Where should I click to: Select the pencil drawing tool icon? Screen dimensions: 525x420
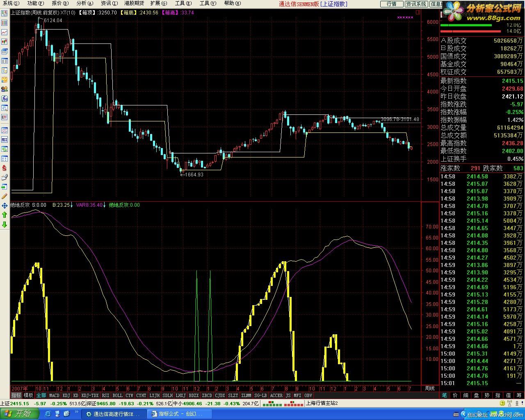tap(5, 196)
